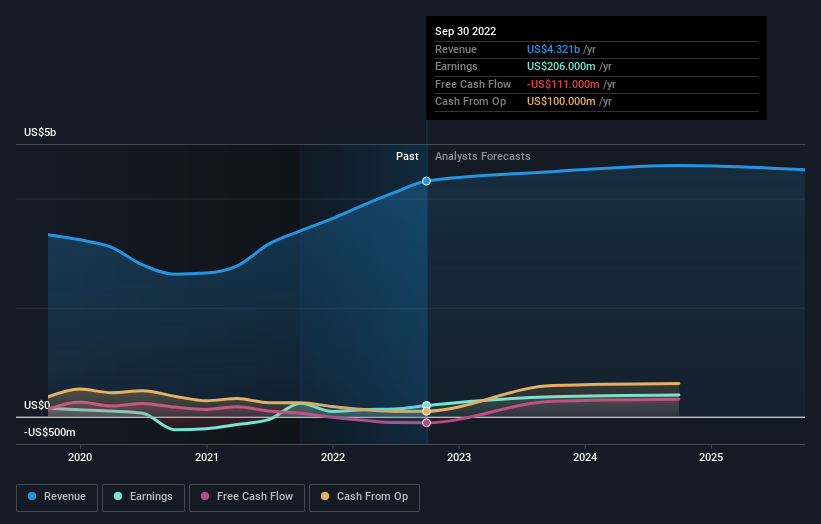Viewport: 821px width, 524px height.
Task: Click the -US$500m y-axis label
Action: coord(50,432)
